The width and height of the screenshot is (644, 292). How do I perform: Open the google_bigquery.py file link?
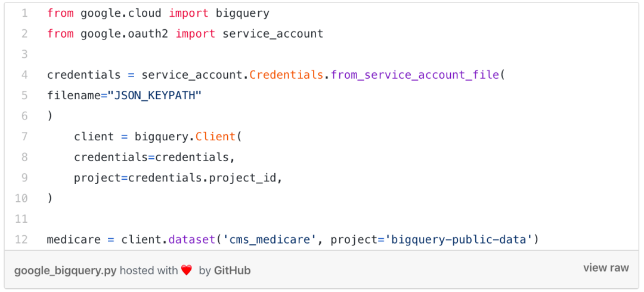(65, 271)
